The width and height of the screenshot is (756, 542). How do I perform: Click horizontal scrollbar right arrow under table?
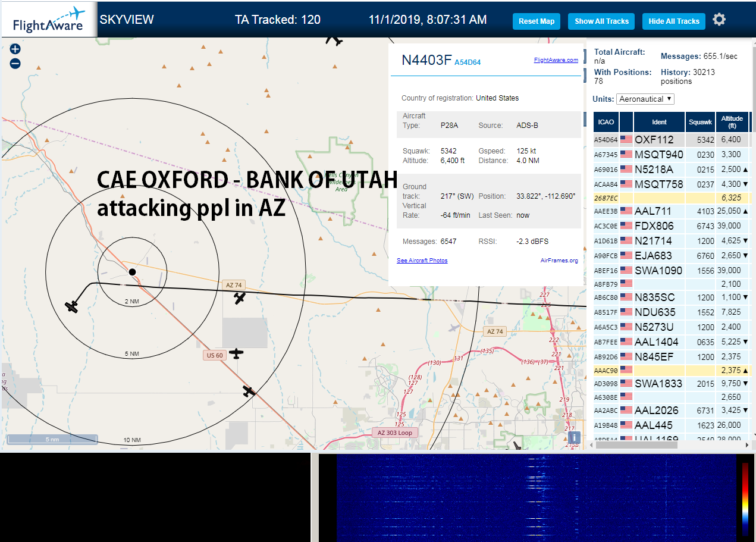pyautogui.click(x=747, y=444)
